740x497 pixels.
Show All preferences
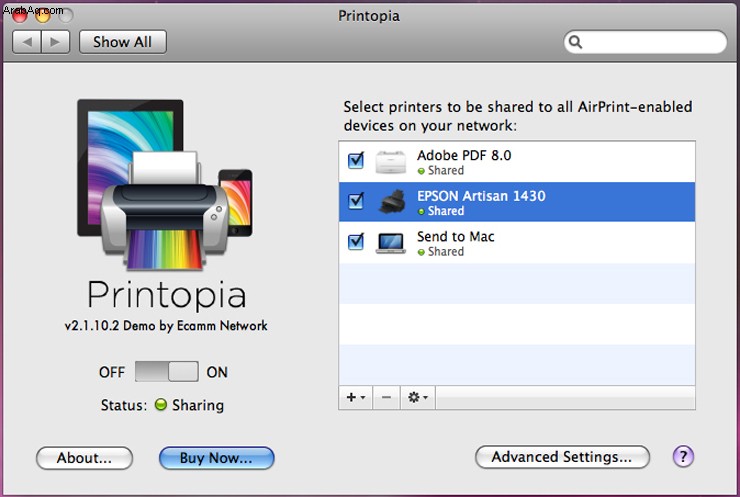[x=123, y=42]
